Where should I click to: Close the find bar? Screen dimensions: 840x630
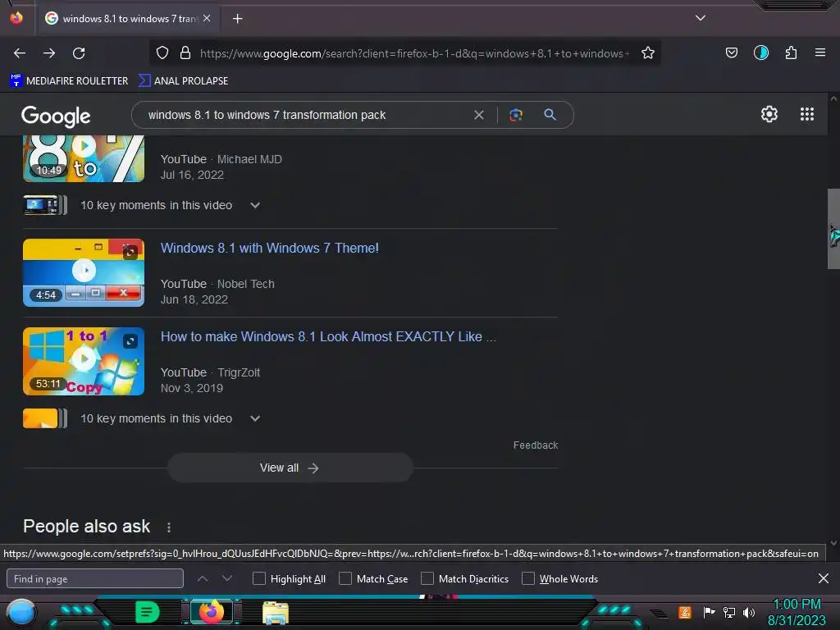(824, 578)
